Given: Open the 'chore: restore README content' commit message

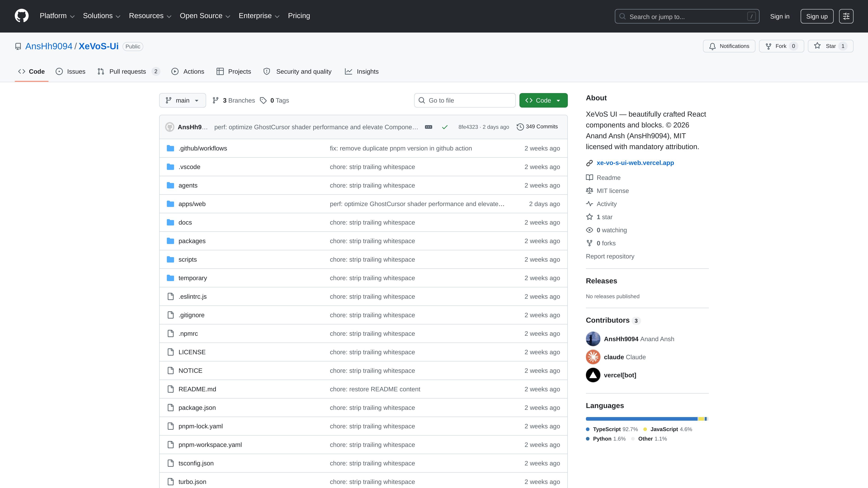Looking at the screenshot, I should (375, 389).
